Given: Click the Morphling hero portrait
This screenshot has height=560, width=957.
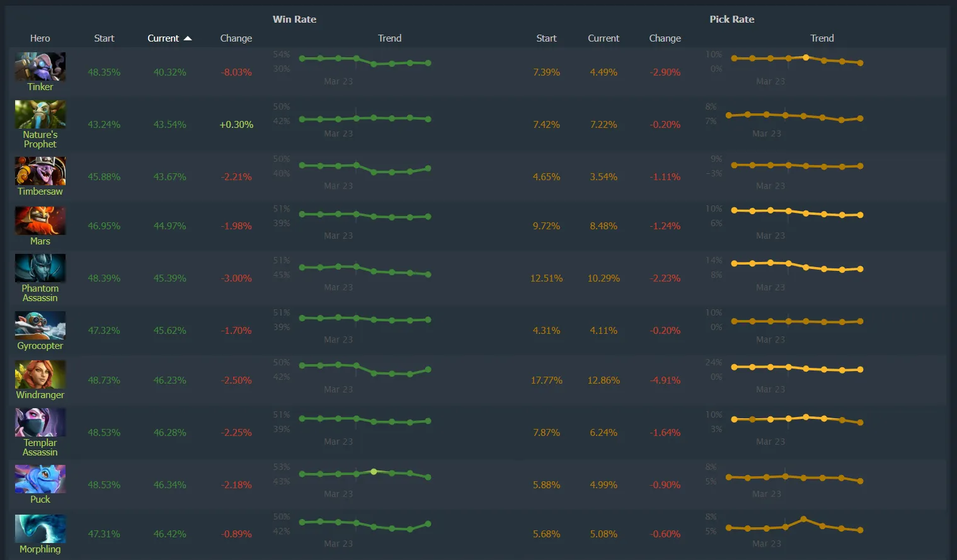Looking at the screenshot, I should pos(40,528).
